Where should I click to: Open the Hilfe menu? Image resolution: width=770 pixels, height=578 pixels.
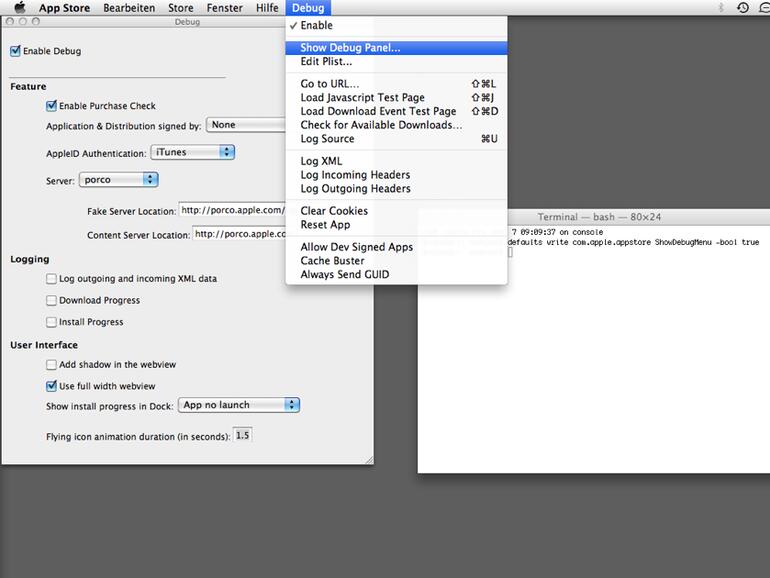[267, 8]
